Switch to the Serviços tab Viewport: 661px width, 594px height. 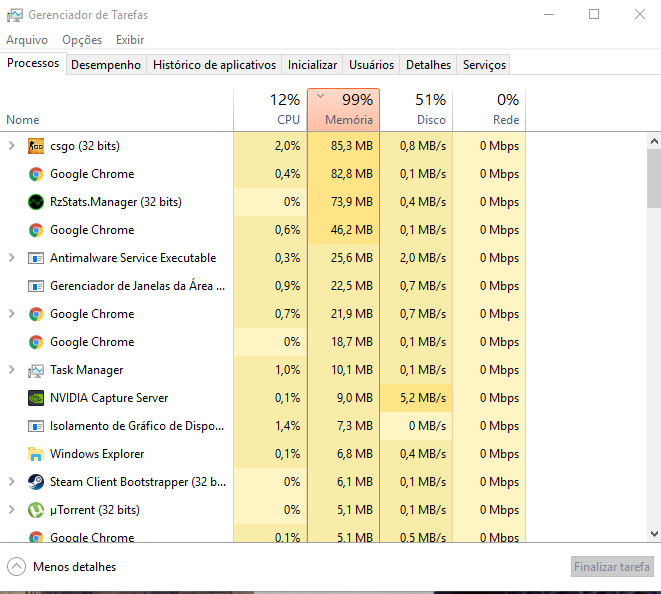484,65
